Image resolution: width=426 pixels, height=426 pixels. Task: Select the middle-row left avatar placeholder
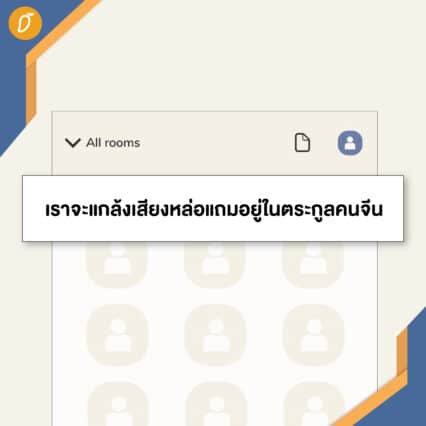pos(117,335)
